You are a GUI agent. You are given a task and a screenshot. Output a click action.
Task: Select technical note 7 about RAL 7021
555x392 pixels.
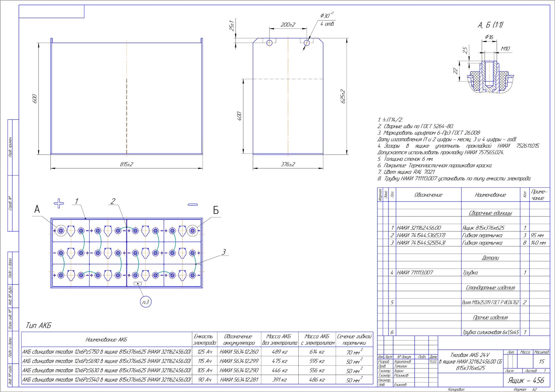click(406, 172)
